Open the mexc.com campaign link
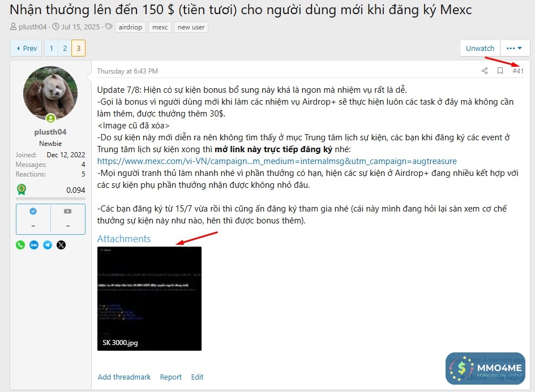The width and height of the screenshot is (535, 392). pos(277,161)
